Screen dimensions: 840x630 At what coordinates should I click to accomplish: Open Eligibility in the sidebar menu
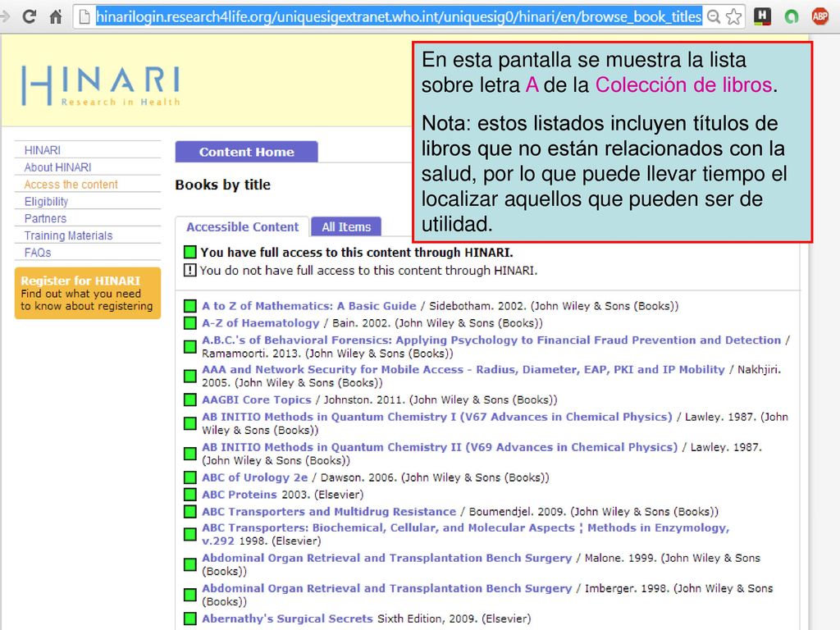(x=46, y=202)
